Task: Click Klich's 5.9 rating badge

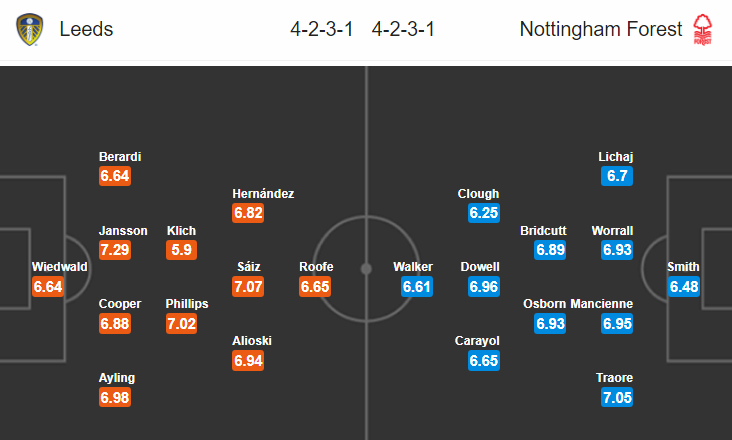Action: (x=182, y=250)
